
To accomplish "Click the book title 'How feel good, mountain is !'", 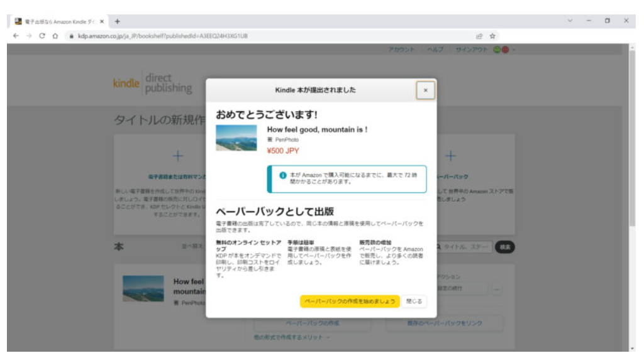I will 317,129.
